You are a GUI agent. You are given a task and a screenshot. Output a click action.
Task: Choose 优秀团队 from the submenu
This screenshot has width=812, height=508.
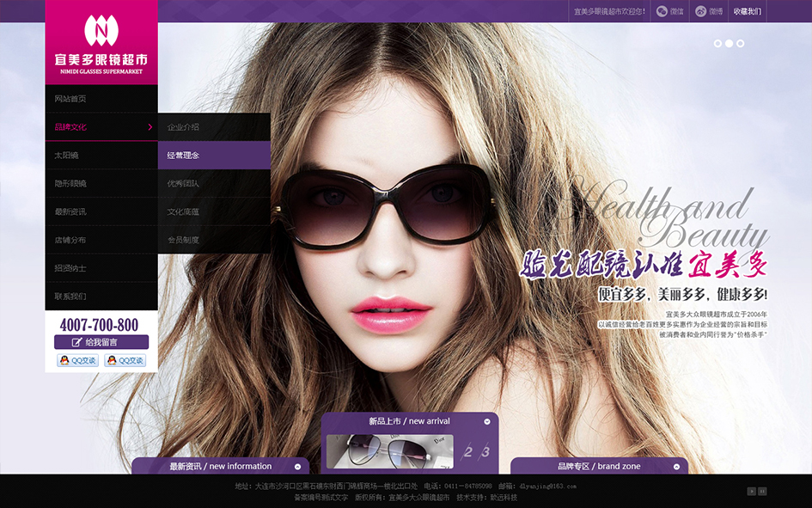click(x=214, y=184)
